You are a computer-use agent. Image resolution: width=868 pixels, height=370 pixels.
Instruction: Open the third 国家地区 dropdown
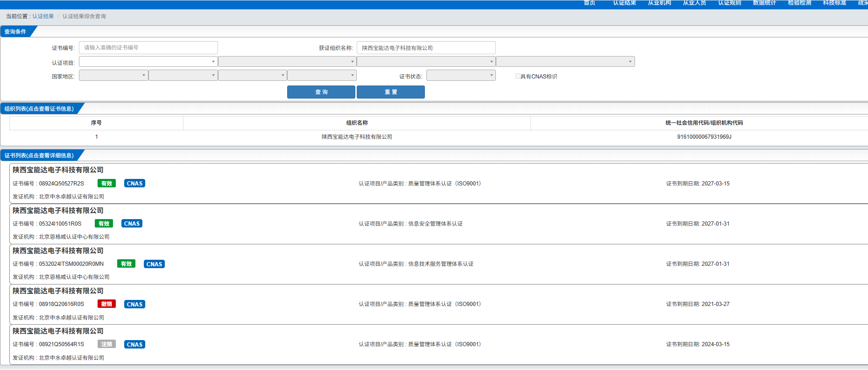[x=253, y=75]
